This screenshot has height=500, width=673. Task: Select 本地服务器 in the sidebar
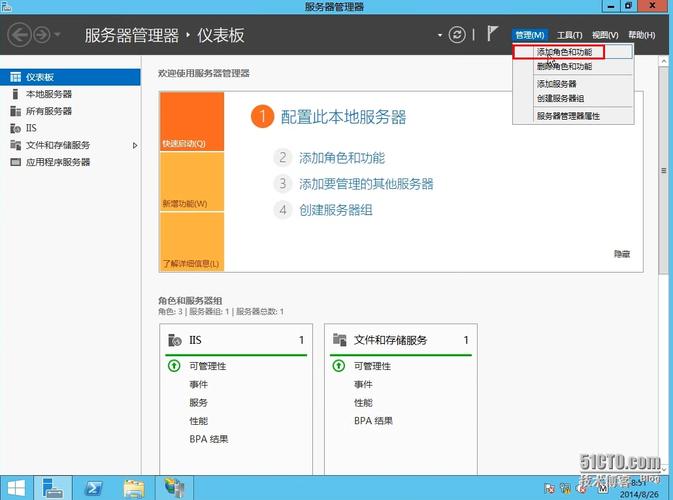70,94
